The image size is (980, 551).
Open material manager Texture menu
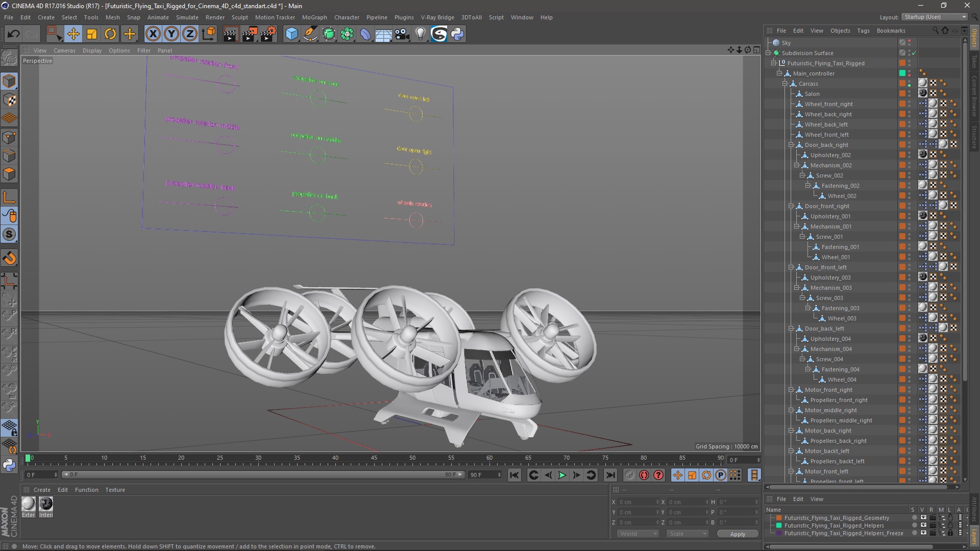pyautogui.click(x=115, y=490)
